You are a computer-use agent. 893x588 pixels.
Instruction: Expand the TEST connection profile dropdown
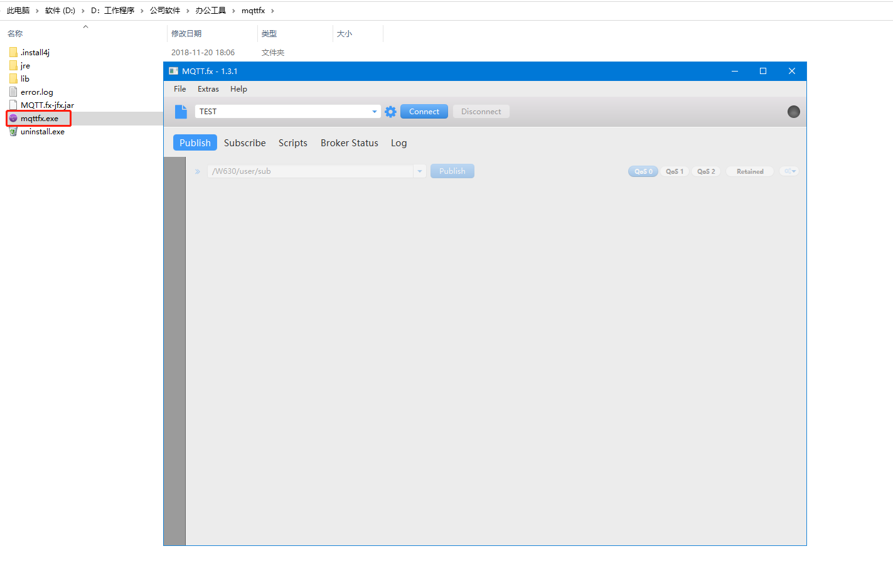[374, 112]
